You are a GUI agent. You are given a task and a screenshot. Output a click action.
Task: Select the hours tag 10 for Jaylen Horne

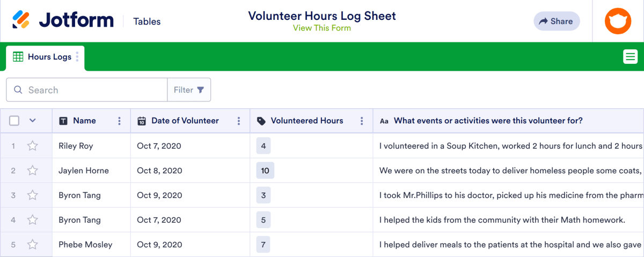tap(265, 171)
